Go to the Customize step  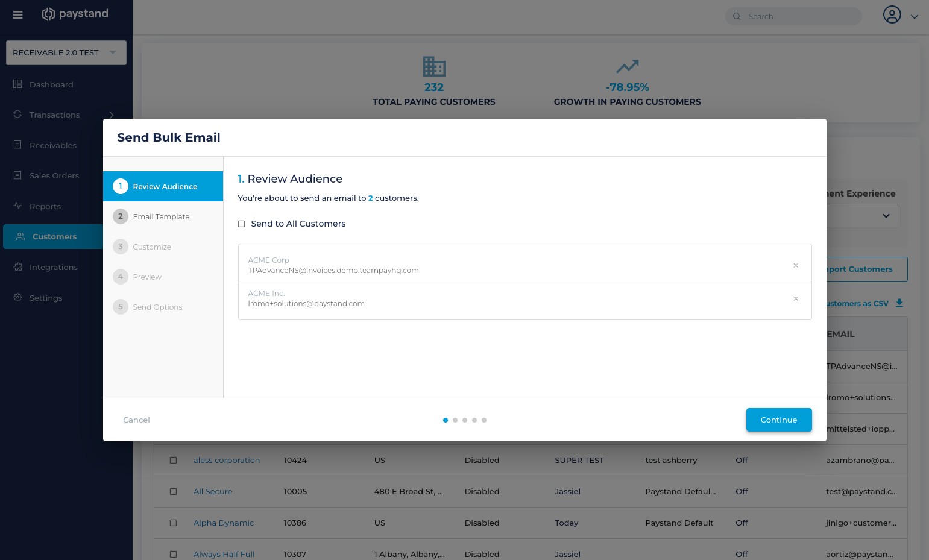(163, 247)
